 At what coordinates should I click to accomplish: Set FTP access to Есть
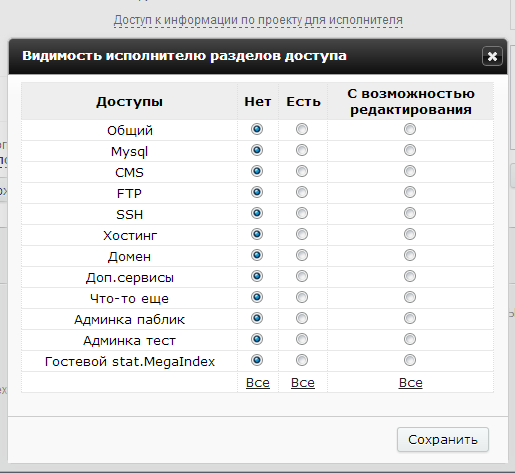point(302,192)
